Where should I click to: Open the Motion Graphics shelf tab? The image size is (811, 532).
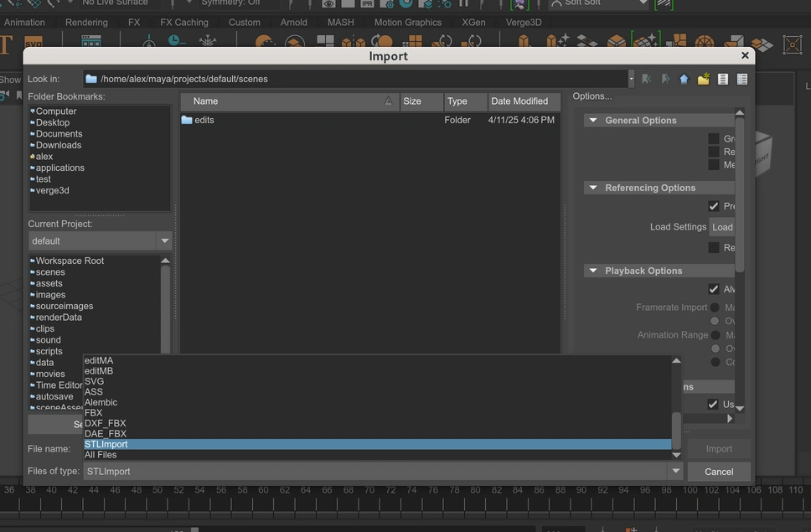click(x=407, y=23)
